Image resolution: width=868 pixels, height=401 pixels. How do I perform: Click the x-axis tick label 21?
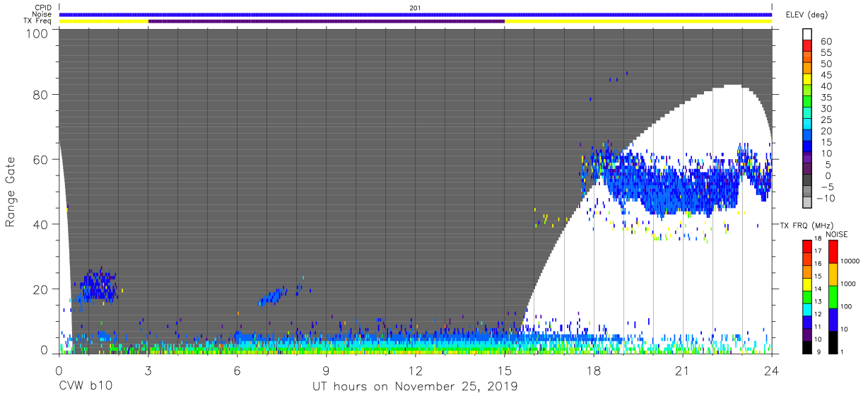point(682,371)
